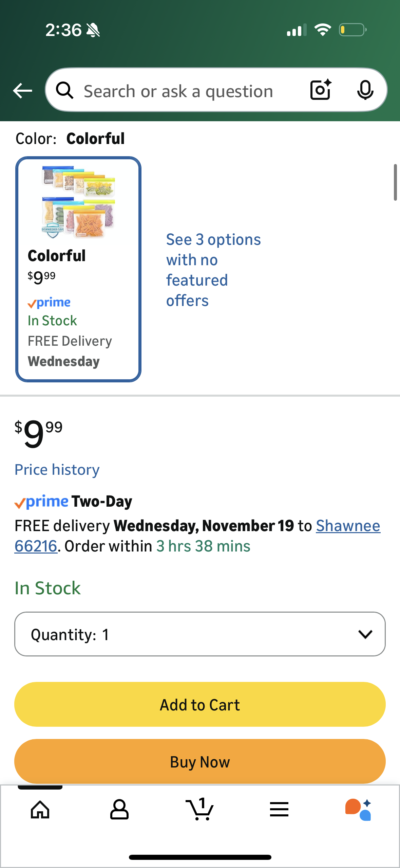Open your account profile icon

(x=120, y=809)
